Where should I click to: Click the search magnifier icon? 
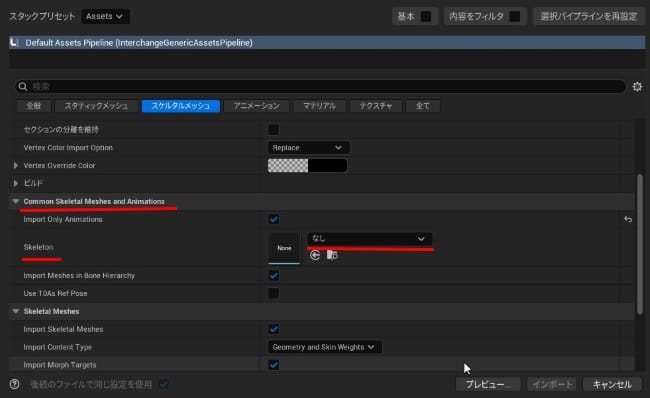[23, 86]
